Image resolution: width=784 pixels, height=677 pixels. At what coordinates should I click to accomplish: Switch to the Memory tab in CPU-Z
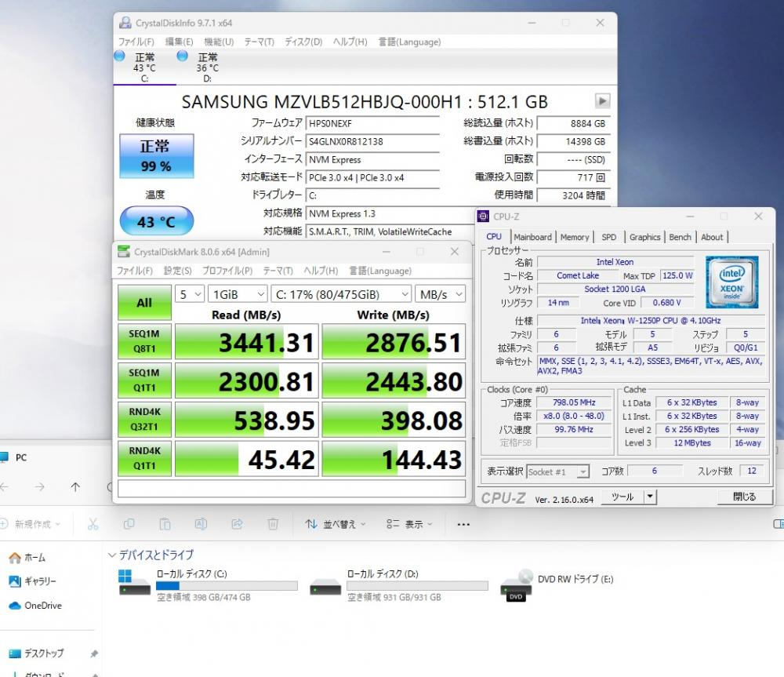(575, 237)
